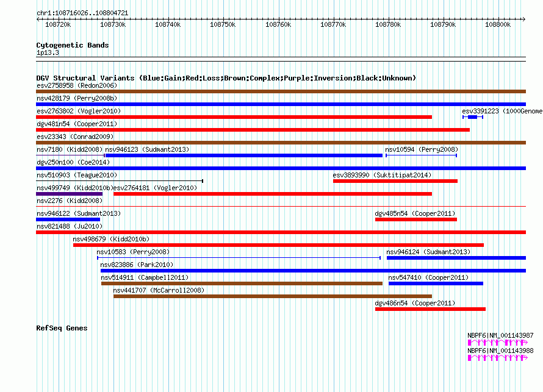Click the nsv946122 (Sudmant2013) label
The width and height of the screenshot is (543, 392).
coord(79,213)
